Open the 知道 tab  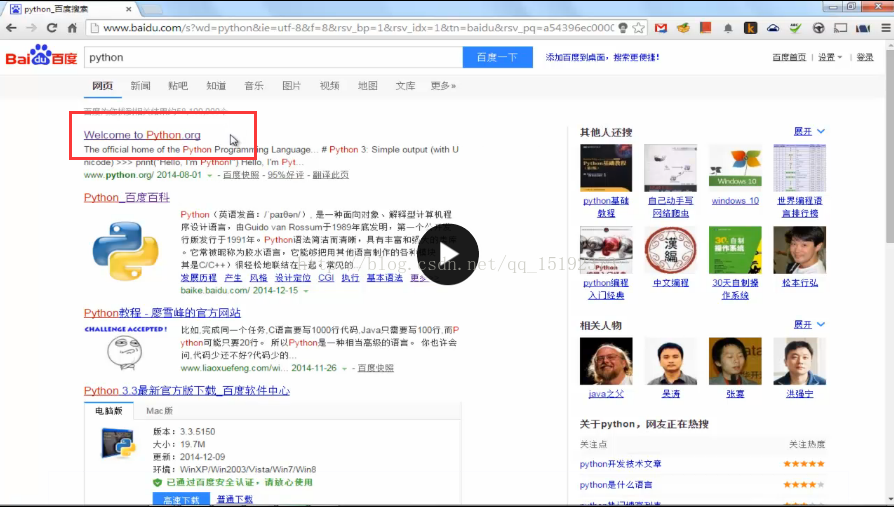tap(216, 86)
